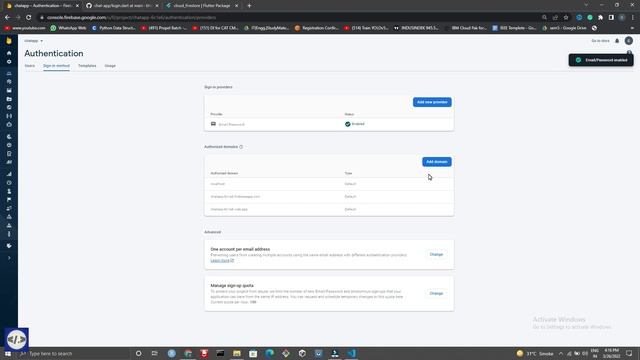Open the Windows Start button
Screen dimensions: 640x360
tap(8, 353)
